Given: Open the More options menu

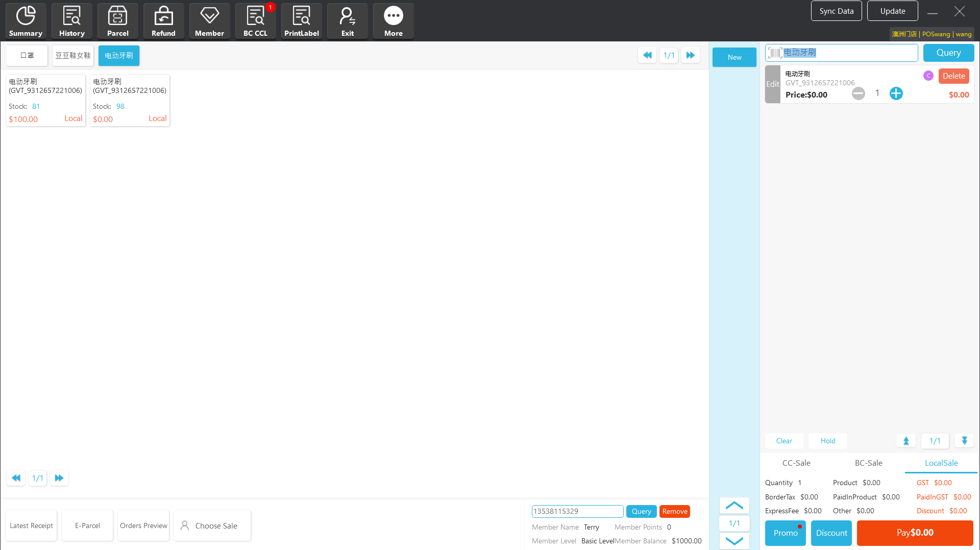Looking at the screenshot, I should 393,21.
